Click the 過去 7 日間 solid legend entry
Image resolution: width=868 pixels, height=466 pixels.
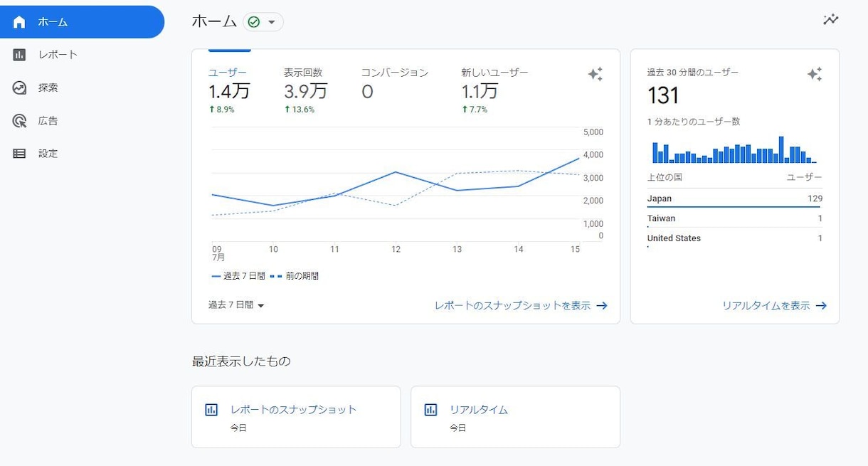[238, 276]
